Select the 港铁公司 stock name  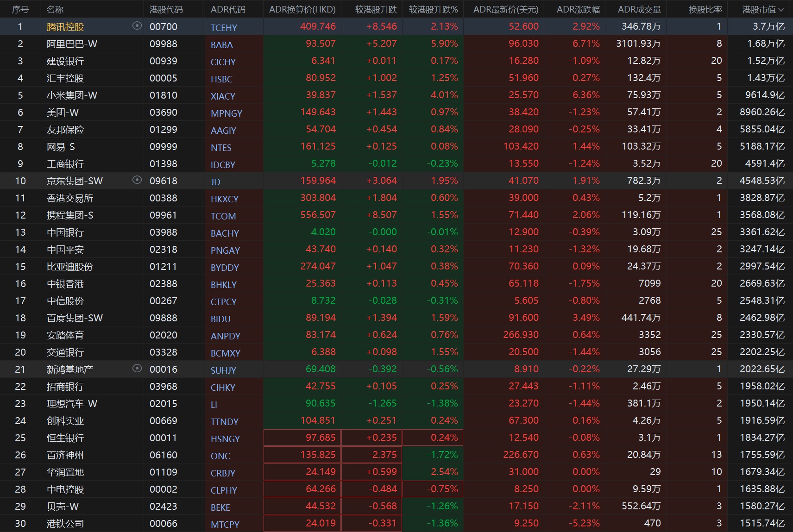(65, 524)
